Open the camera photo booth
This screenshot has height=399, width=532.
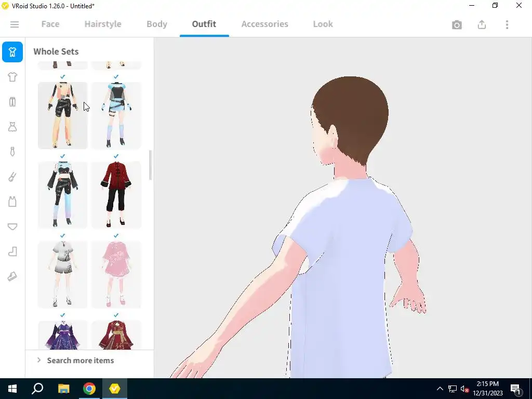[x=457, y=25]
